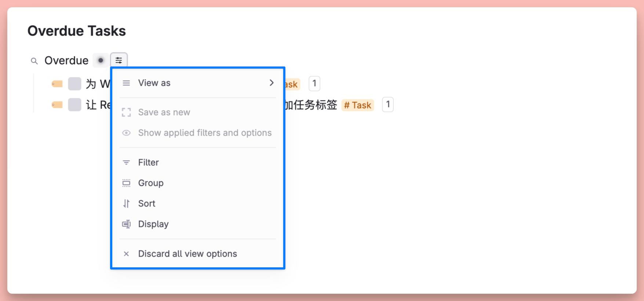Click the X icon beside Discard all view options
The height and width of the screenshot is (301, 644).
pyautogui.click(x=126, y=254)
